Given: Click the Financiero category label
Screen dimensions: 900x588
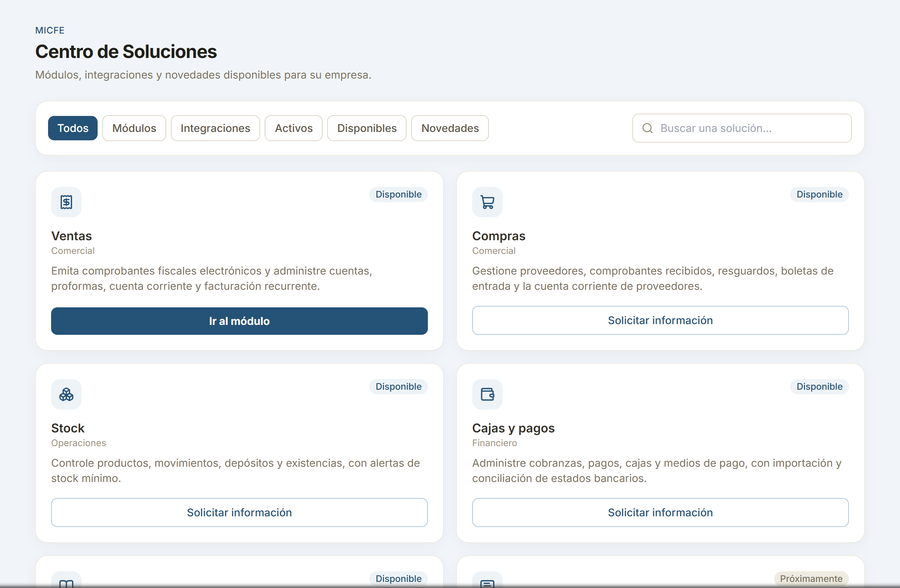Looking at the screenshot, I should 495,443.
